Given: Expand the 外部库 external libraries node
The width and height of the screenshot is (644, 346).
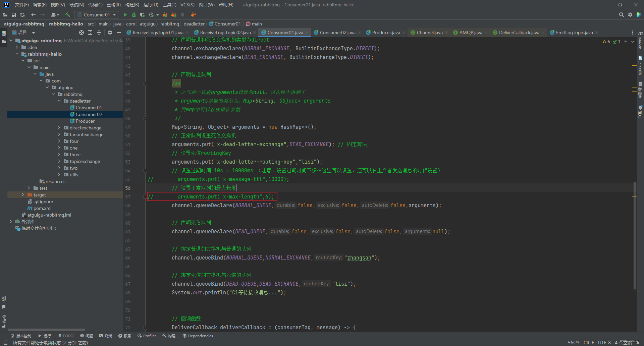Looking at the screenshot, I should pos(11,222).
